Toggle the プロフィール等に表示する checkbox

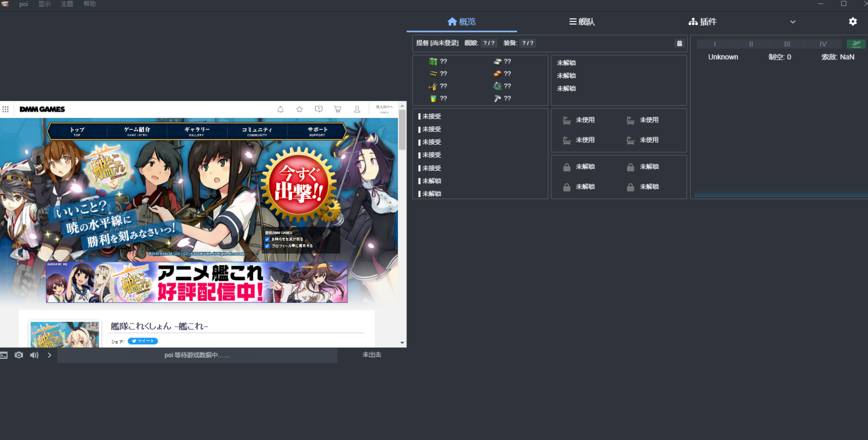[x=267, y=246]
